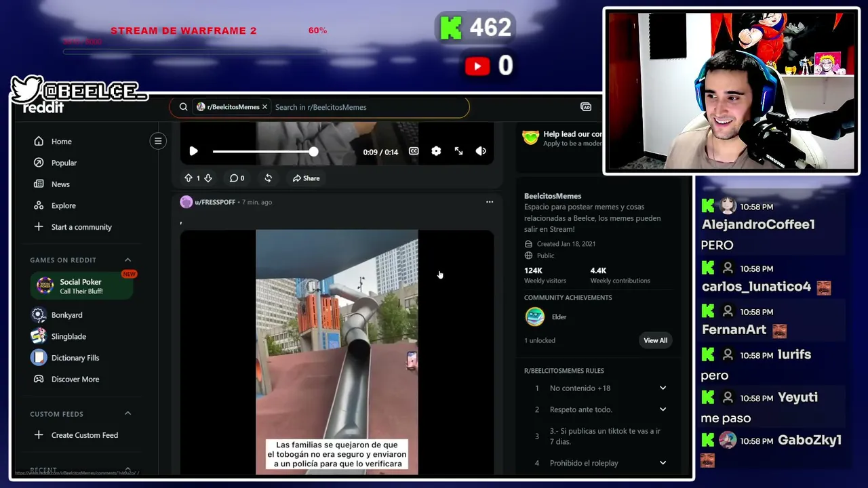868x488 pixels.
Task: Click the Help lead our community heart icon
Action: pos(530,138)
